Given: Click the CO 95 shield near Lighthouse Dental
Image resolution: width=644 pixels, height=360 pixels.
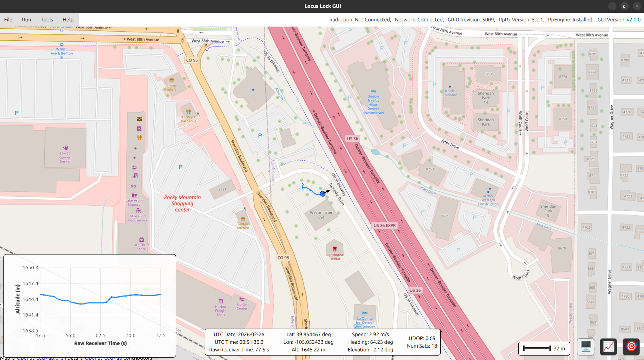Looking at the screenshot, I should click(x=283, y=258).
